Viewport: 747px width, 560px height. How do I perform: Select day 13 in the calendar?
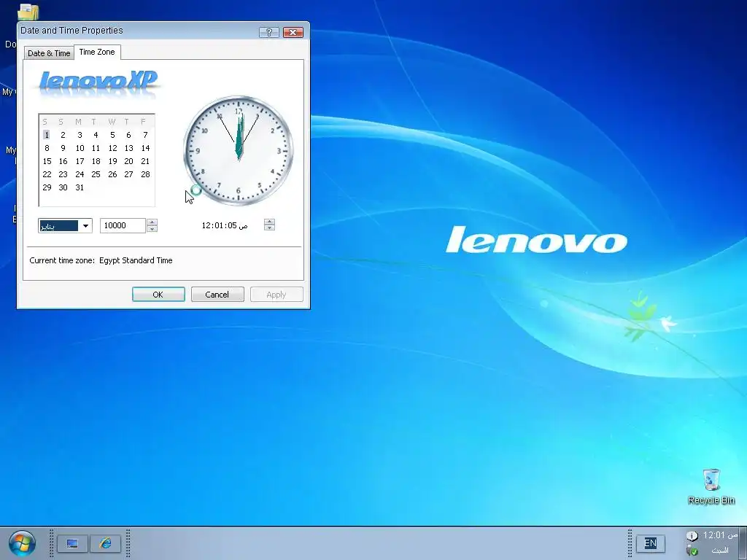tap(128, 148)
